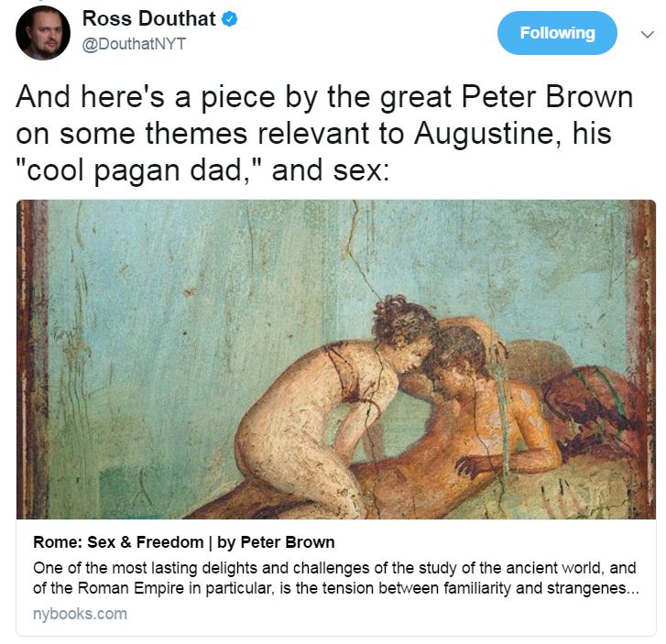Open Ross Douthat's profile avatar

[43, 33]
